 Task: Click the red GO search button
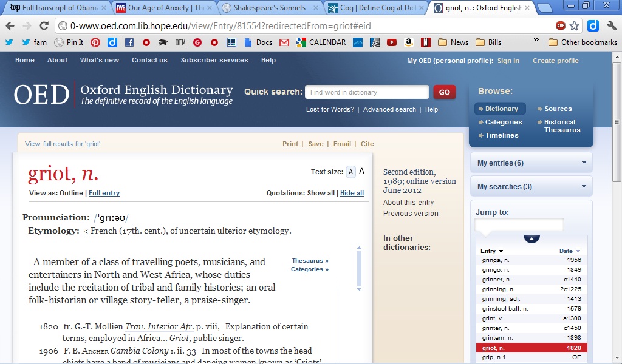(x=444, y=92)
